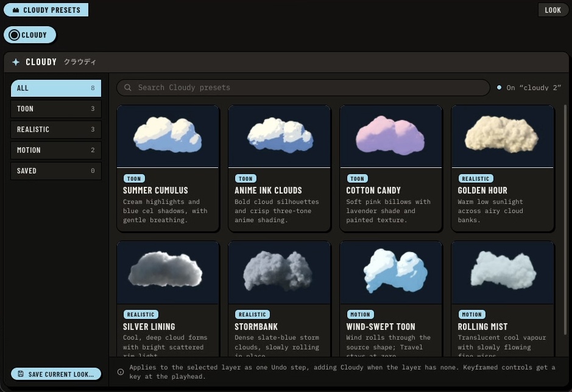The height and width of the screenshot is (392, 572).
Task: Select the Motion category filter
Action: point(56,150)
